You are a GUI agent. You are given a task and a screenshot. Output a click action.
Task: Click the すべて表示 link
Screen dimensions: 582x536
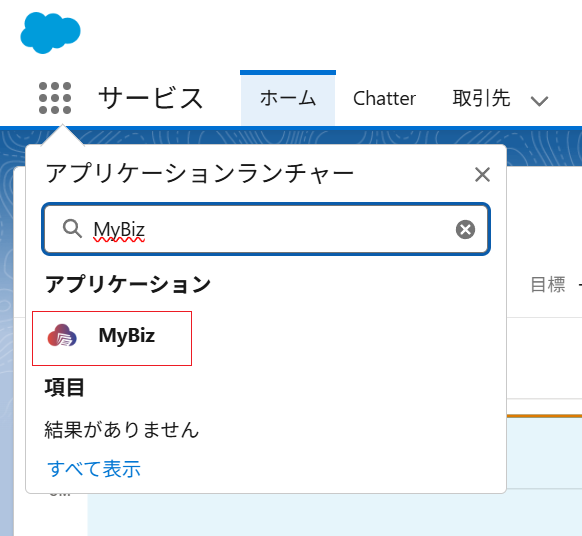[94, 468]
